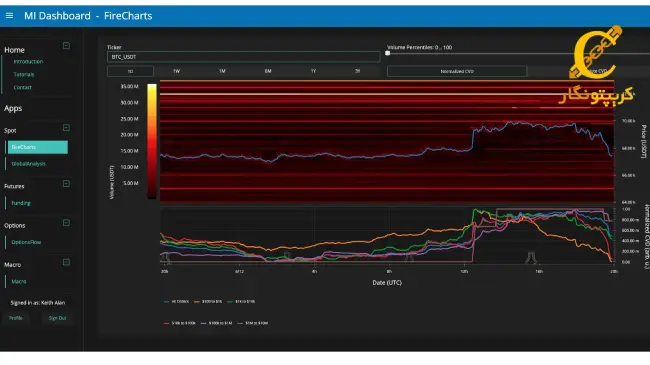Select the 6M time range tab
The height and width of the screenshot is (365, 650).
click(268, 71)
